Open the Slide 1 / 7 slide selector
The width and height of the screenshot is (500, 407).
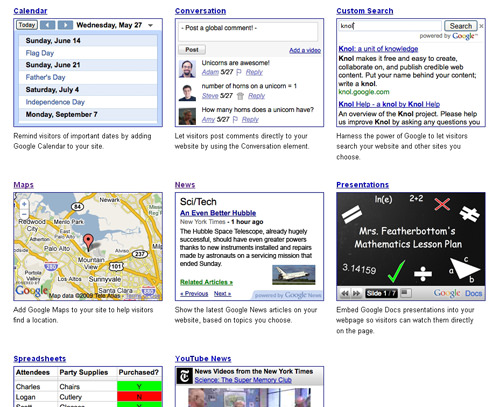tap(381, 294)
